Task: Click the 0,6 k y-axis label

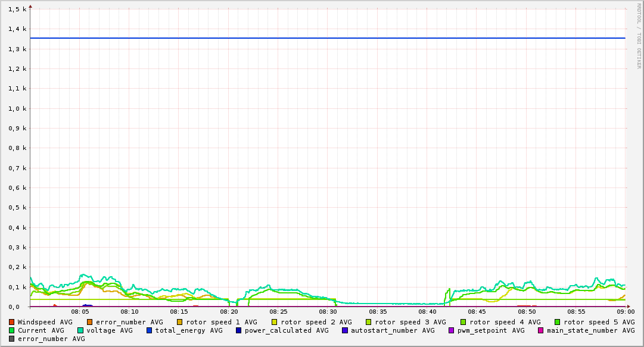Action: tap(17, 187)
